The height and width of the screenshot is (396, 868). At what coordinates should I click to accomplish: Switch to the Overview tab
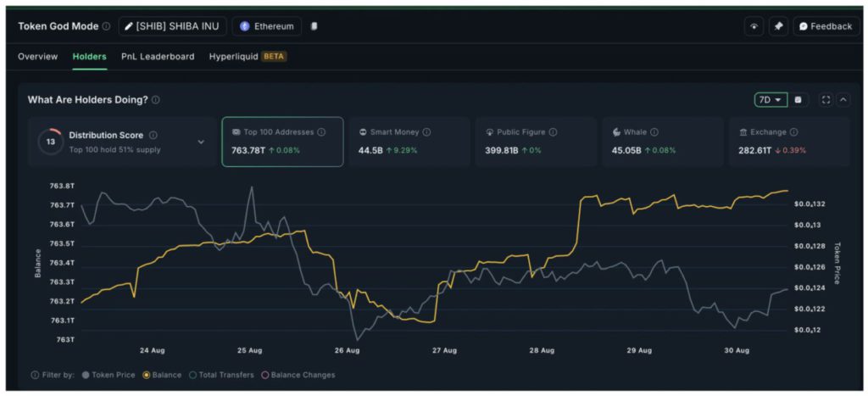pyautogui.click(x=38, y=57)
